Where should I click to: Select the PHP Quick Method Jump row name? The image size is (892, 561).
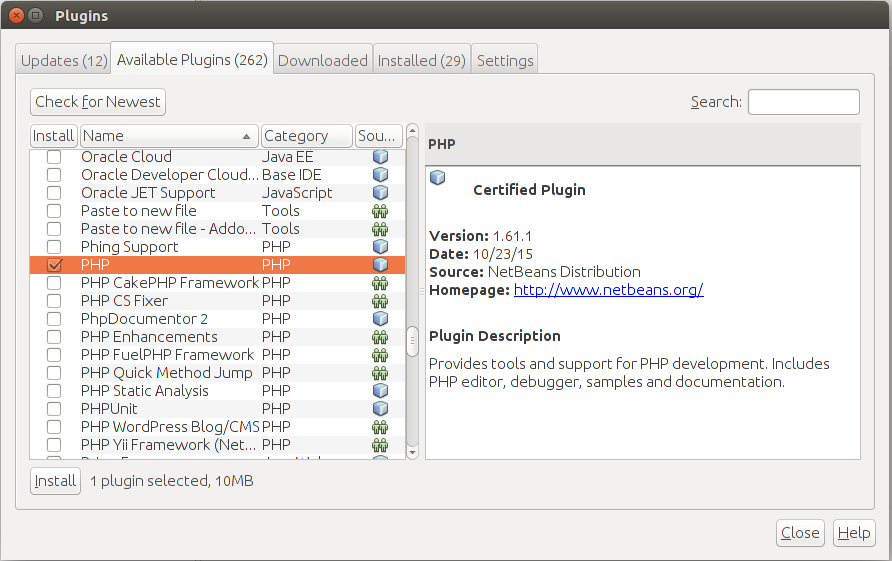tap(167, 373)
